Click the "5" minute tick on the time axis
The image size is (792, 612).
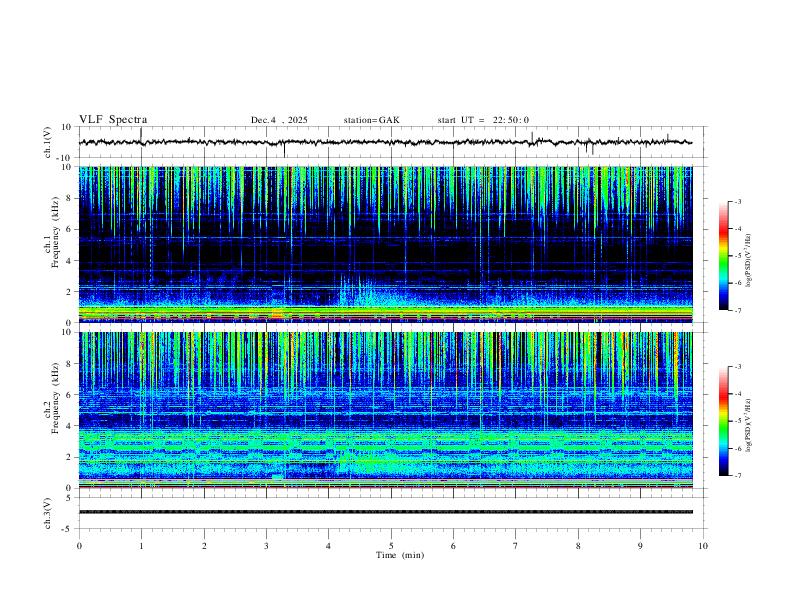(391, 546)
